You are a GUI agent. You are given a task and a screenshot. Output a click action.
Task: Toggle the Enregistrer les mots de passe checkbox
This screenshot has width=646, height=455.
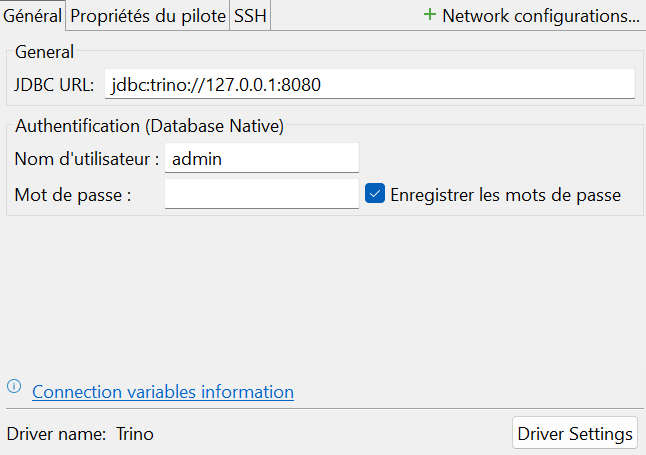(376, 194)
